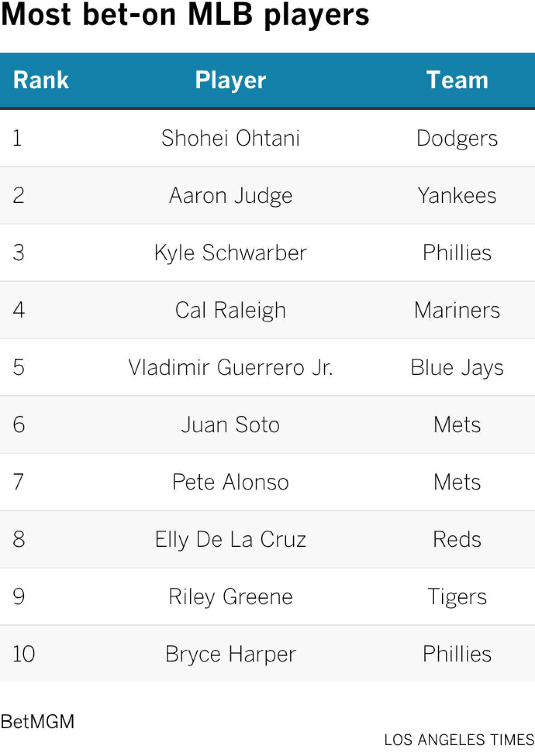Image resolution: width=535 pixels, height=756 pixels.
Task: Click Aaron Judge in the table
Action: pos(230,196)
